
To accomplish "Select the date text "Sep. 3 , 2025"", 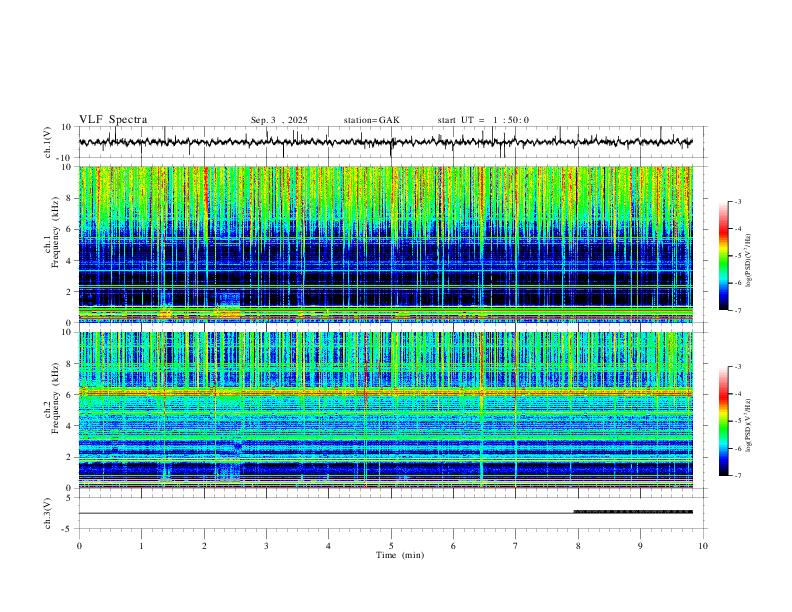I will click(x=279, y=120).
